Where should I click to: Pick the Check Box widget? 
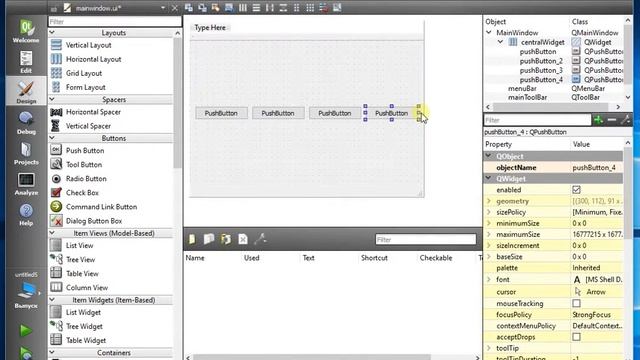82,193
